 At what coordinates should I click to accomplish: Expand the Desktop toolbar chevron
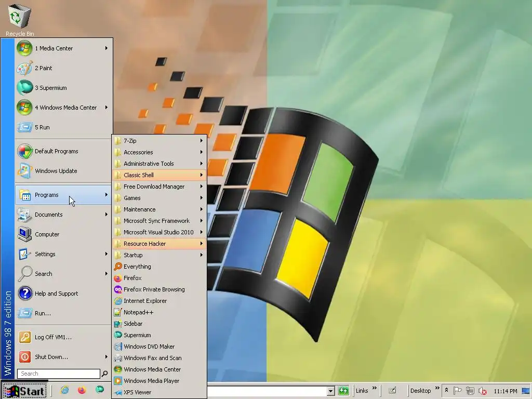(x=437, y=388)
